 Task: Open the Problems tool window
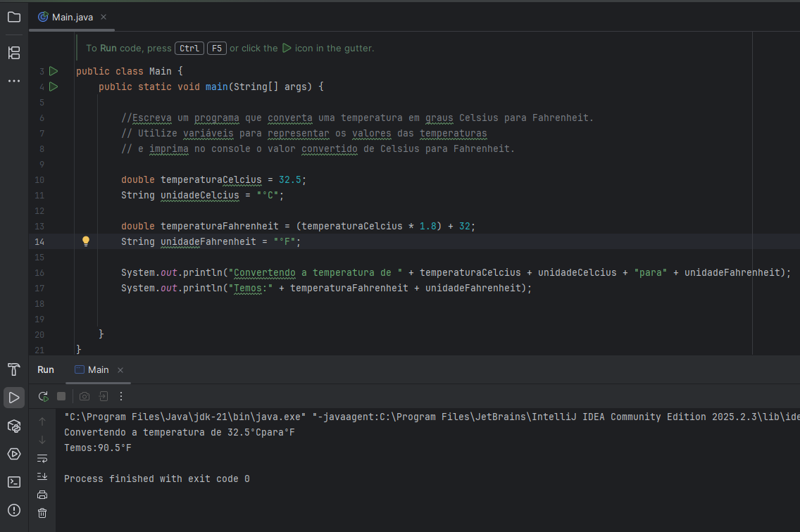14,510
